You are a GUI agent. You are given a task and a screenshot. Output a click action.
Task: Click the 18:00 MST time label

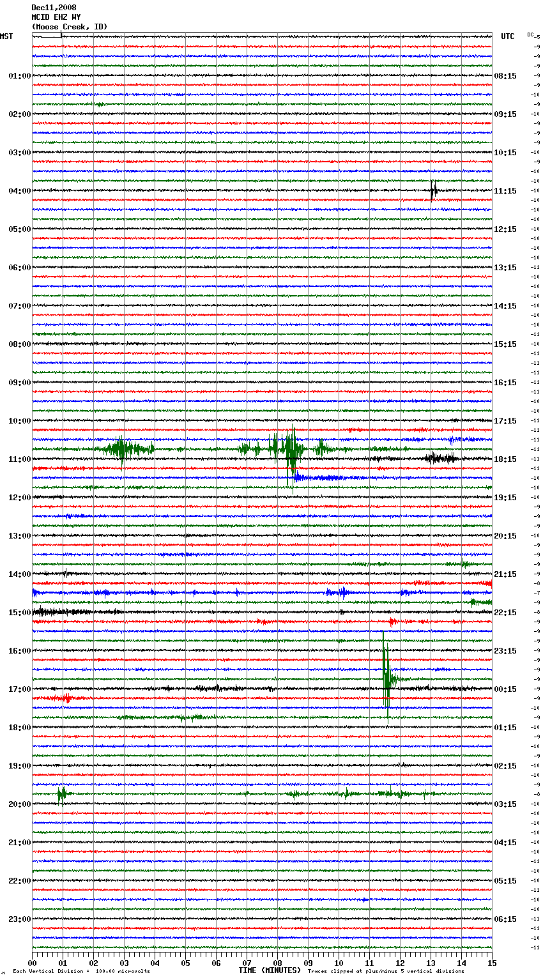point(20,728)
